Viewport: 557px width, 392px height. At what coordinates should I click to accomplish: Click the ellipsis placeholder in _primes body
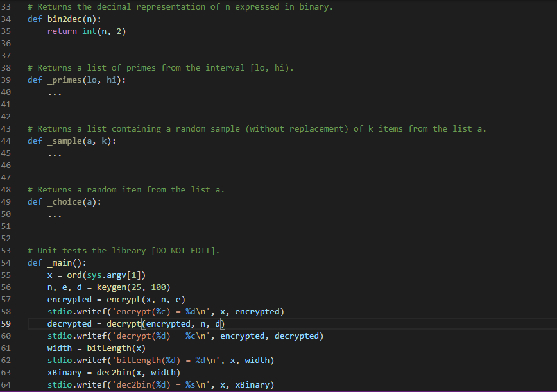click(x=55, y=92)
